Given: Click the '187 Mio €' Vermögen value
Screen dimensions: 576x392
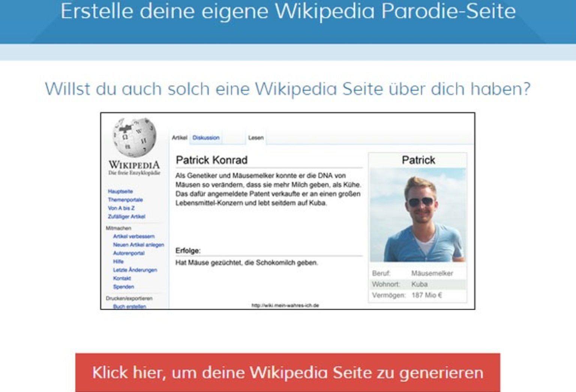Looking at the screenshot, I should (x=427, y=295).
